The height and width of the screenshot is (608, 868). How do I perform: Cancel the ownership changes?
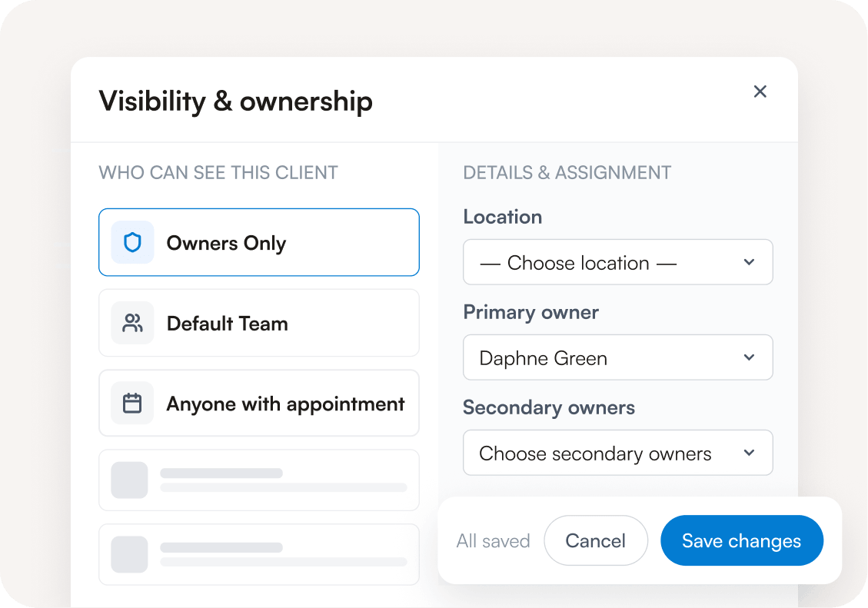pos(596,540)
